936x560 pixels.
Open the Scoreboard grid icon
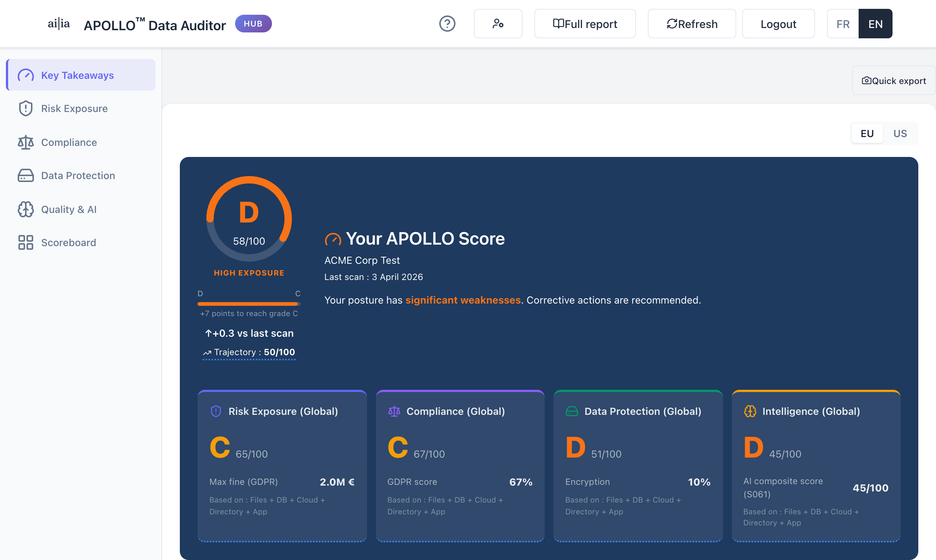25,242
